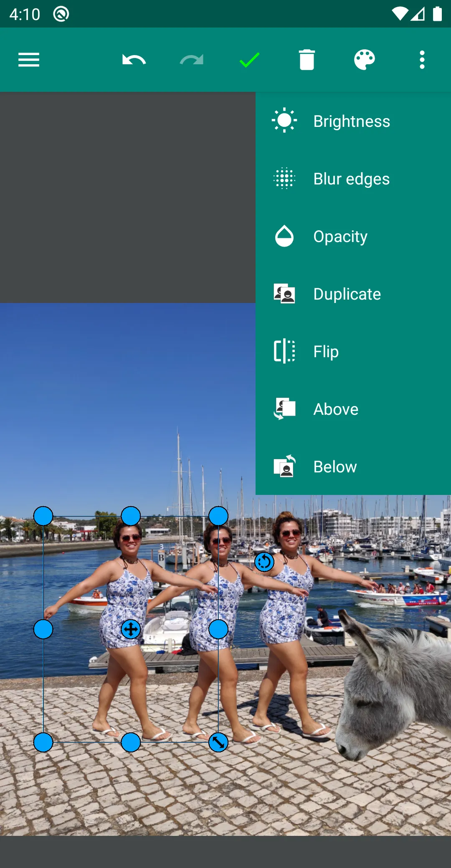Tap the greyed redo arrow

pos(192,60)
